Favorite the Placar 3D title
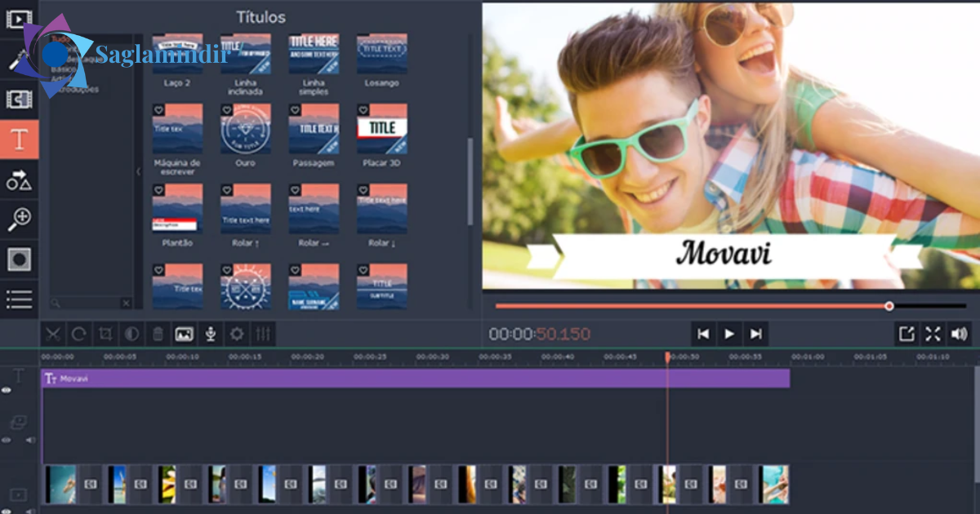Screen dimensions: 980x514 tap(363, 109)
